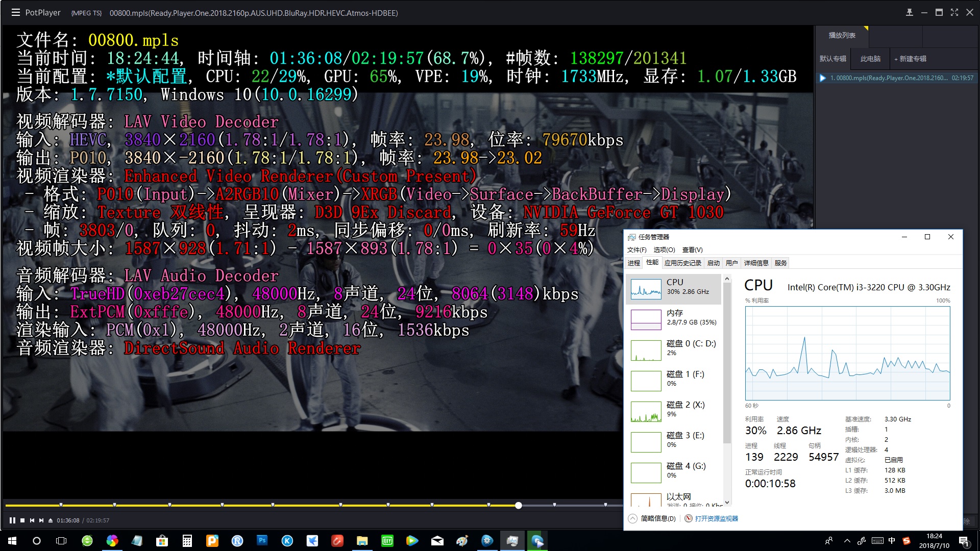This screenshot has width=980, height=551.
Task: Click the eject/open file icon in PotPlayer
Action: [51, 520]
